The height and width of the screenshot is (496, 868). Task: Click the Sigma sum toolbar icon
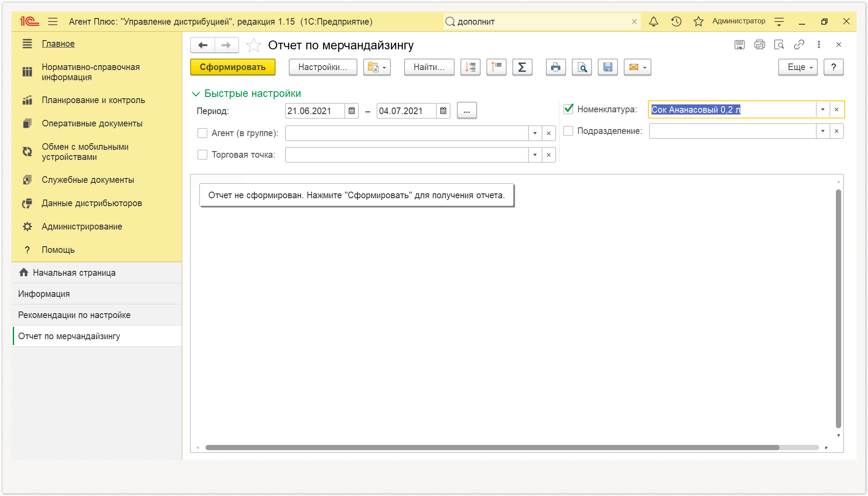[x=522, y=67]
